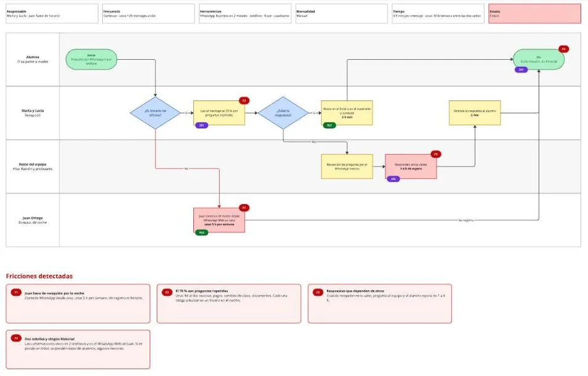The width and height of the screenshot is (588, 376).
Task: Open 'El 70 % son preguntas repetidas' friction card
Action: (x=229, y=304)
